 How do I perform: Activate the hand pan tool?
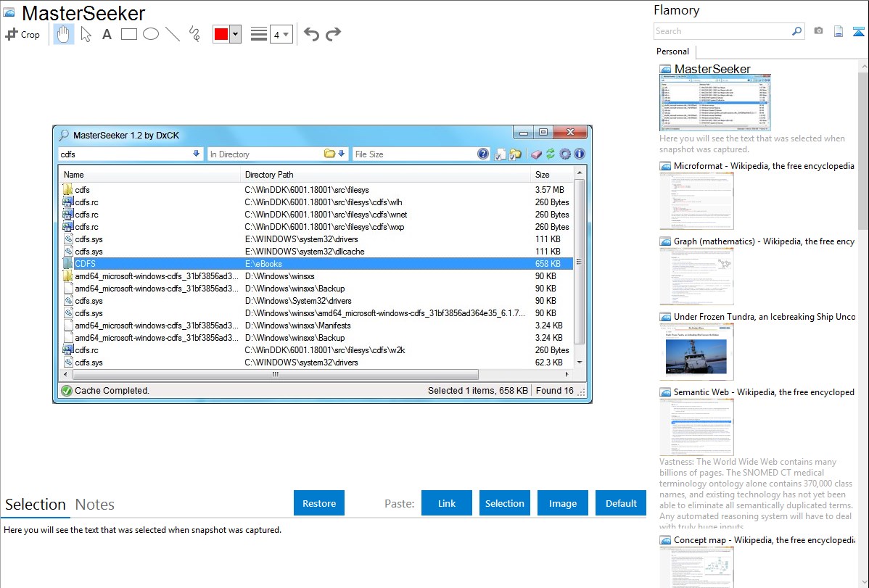tap(64, 34)
